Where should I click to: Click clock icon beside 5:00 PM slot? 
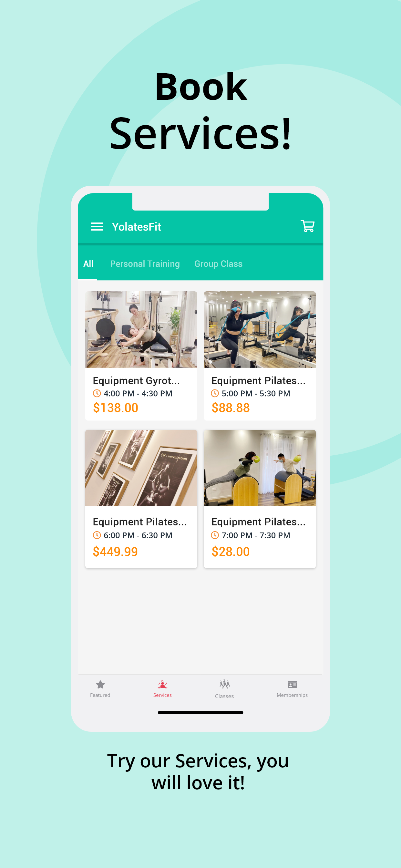pyautogui.click(x=215, y=393)
